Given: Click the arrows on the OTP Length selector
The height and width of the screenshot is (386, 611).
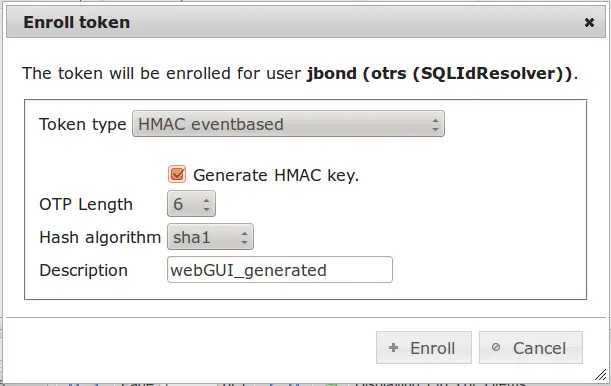Looking at the screenshot, I should pyautogui.click(x=207, y=204).
